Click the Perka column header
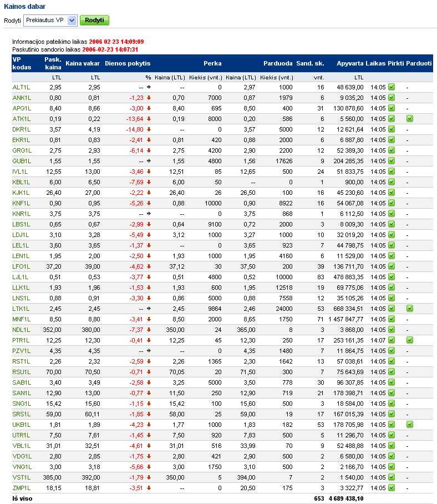The height and width of the screenshot is (504, 437). (212, 63)
